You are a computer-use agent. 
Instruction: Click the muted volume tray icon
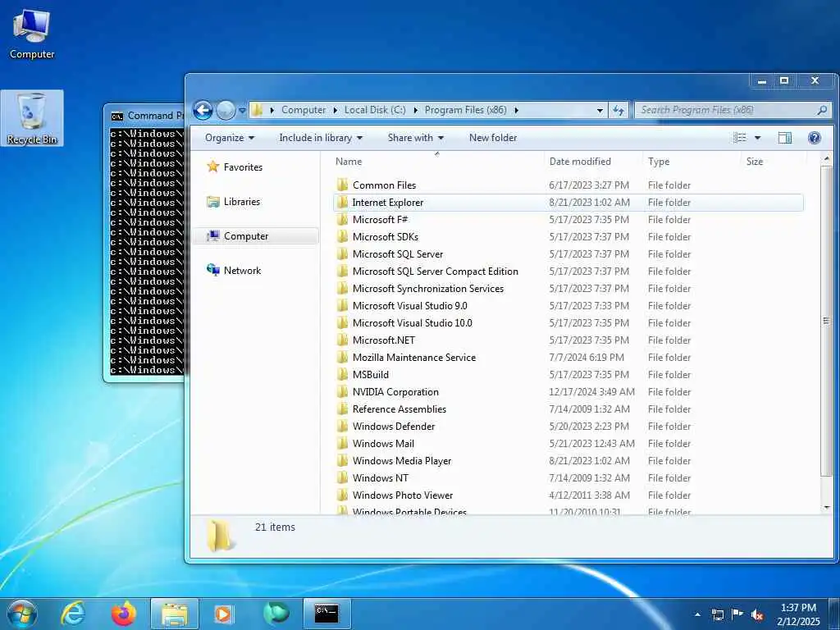click(x=757, y=614)
